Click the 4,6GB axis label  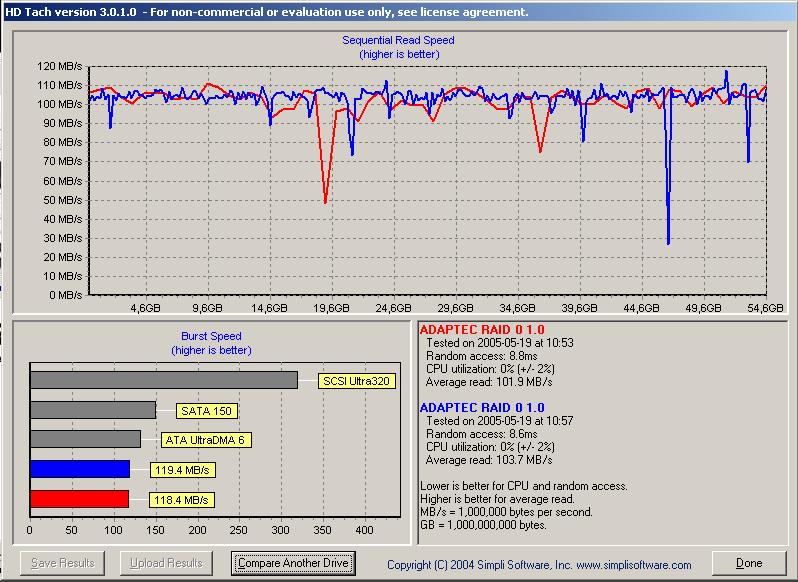[146, 308]
